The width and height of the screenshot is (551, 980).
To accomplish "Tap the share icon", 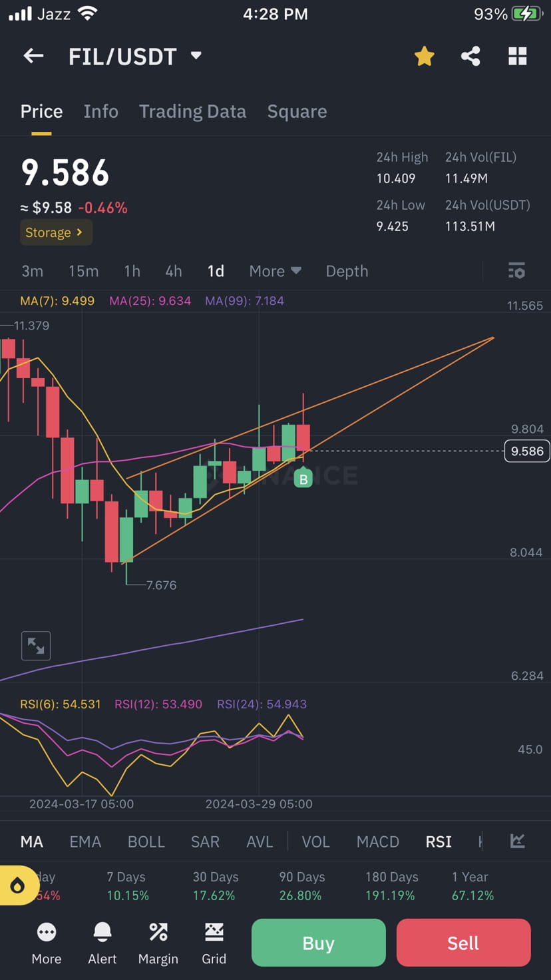I will click(x=470, y=57).
